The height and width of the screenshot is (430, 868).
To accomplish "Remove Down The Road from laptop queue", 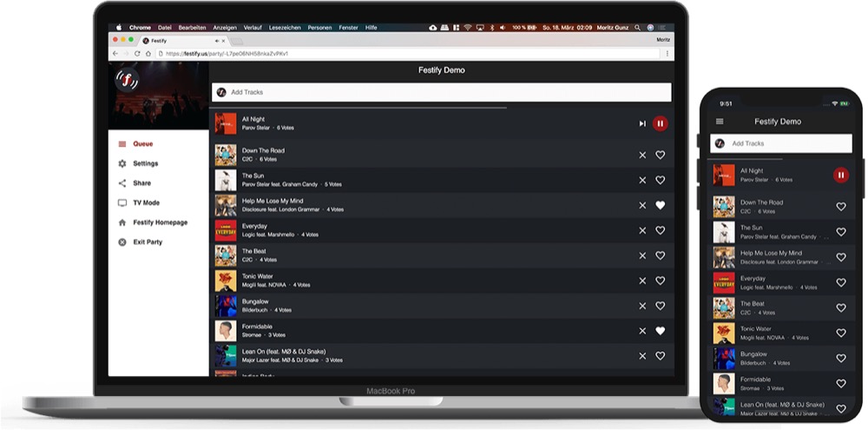I will [642, 155].
